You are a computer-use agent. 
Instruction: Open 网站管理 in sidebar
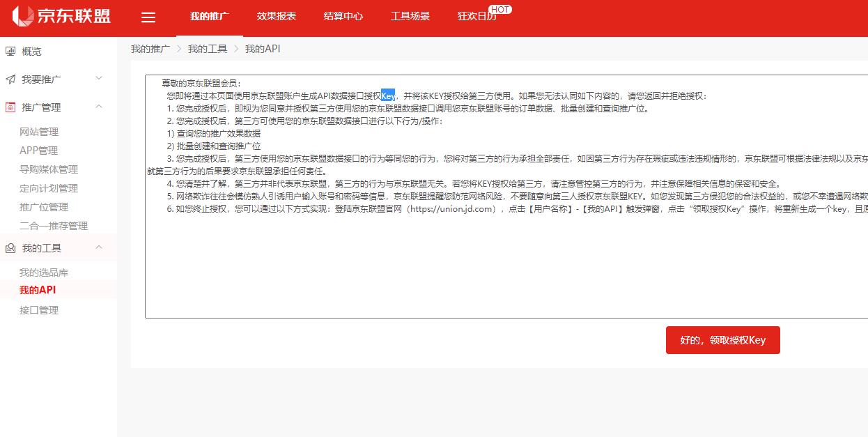click(39, 132)
